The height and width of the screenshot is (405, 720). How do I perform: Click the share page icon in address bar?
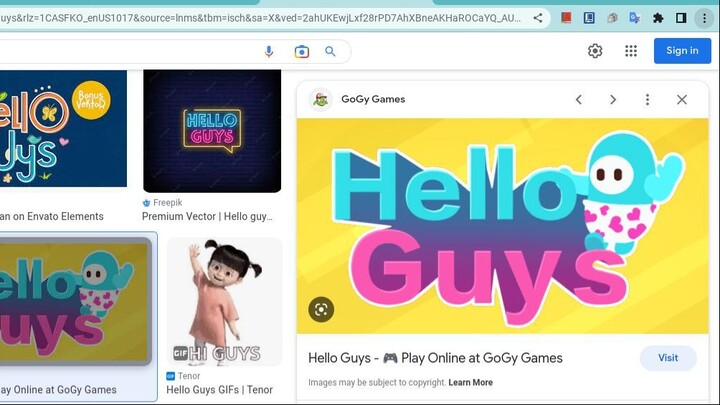point(538,18)
